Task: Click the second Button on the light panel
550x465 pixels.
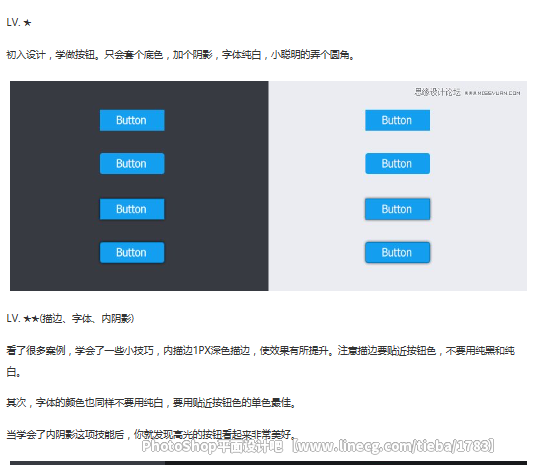Action: [397, 163]
